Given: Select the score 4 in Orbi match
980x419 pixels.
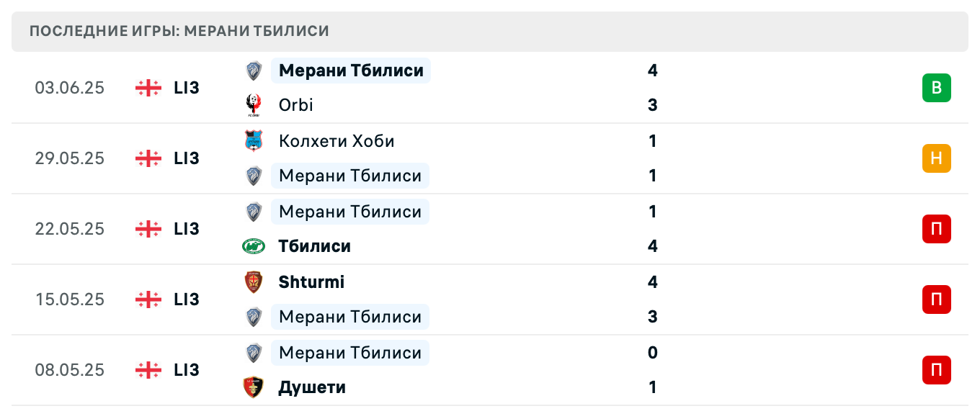Looking at the screenshot, I should (x=652, y=71).
